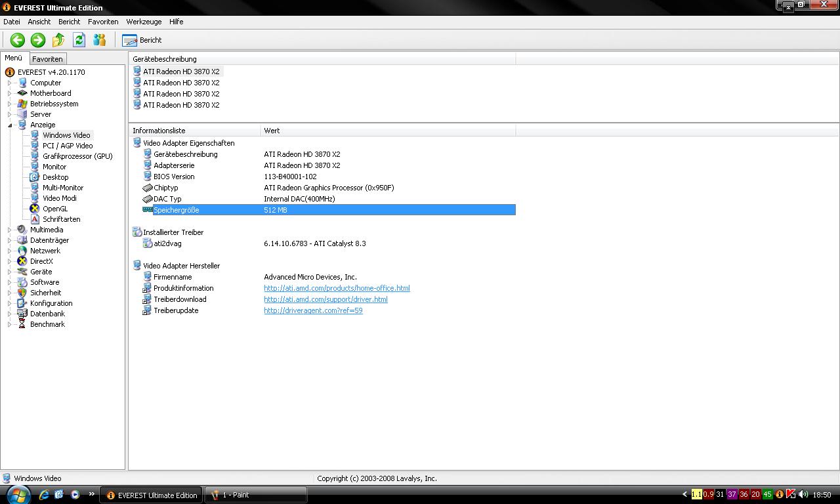The image size is (840, 504).
Task: Select the OpenGL icon in tree
Action: [35, 209]
